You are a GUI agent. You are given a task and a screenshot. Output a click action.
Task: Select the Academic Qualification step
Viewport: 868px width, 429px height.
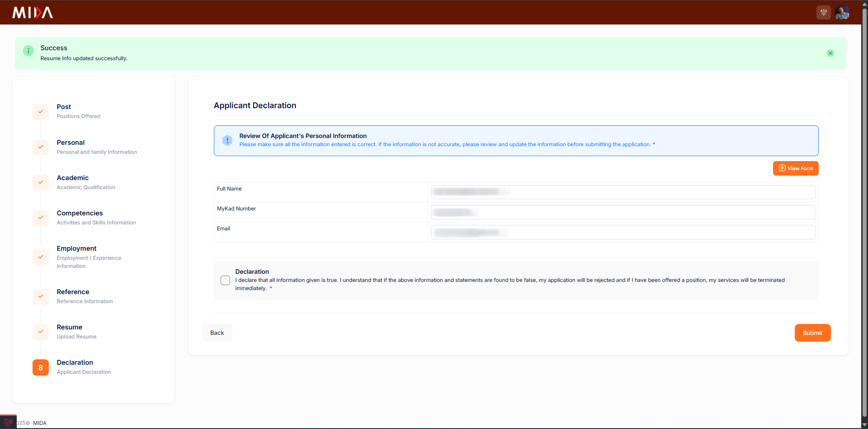(x=72, y=178)
